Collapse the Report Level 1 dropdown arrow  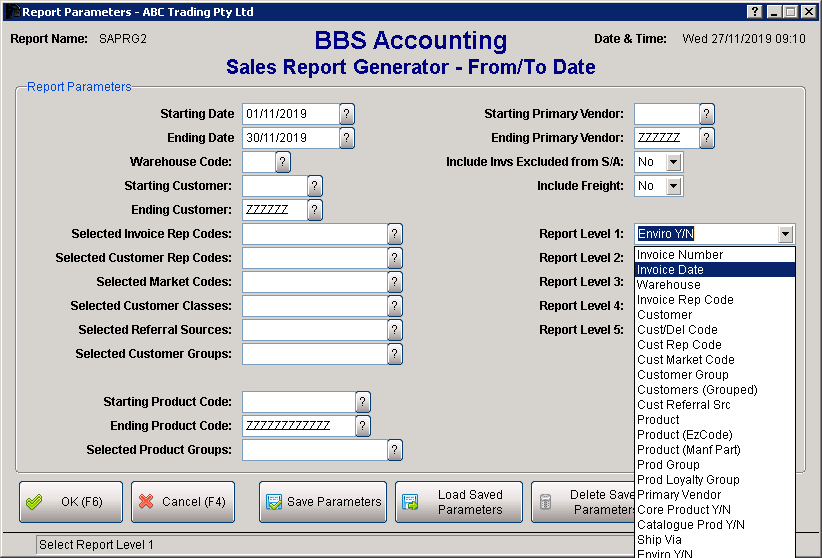[x=786, y=234]
